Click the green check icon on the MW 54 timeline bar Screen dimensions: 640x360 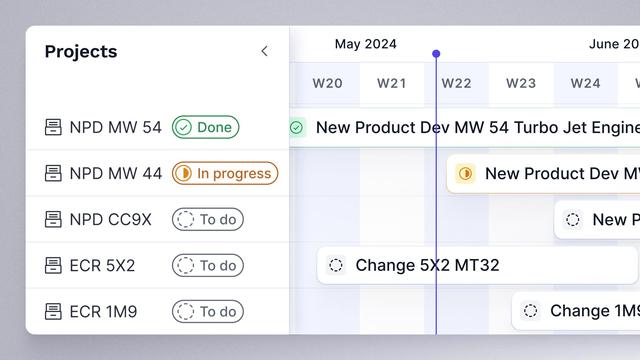[297, 127]
